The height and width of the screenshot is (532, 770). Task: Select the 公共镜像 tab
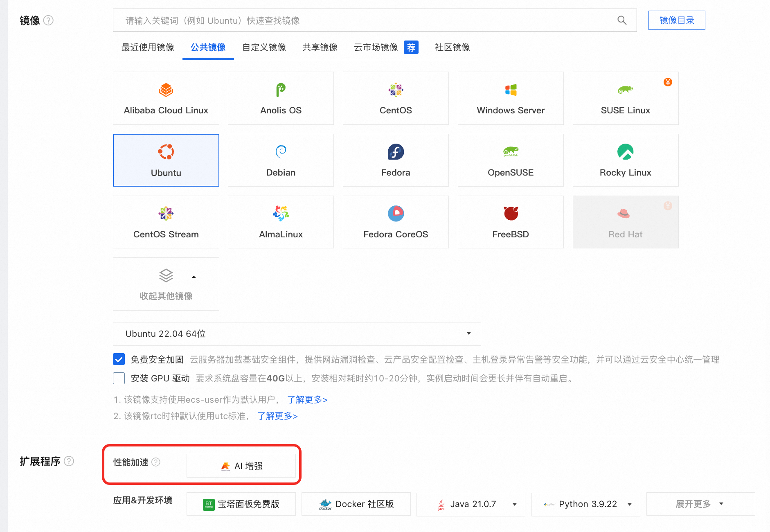(x=208, y=47)
